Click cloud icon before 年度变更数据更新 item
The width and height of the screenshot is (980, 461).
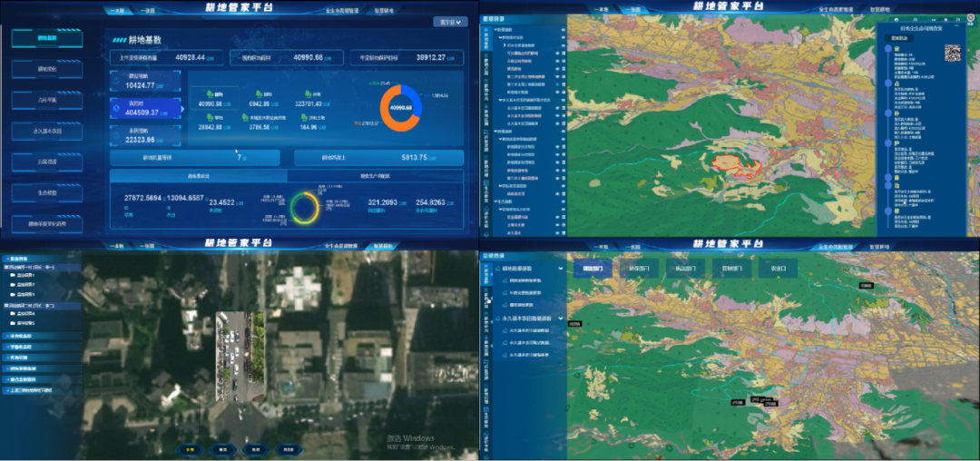505,293
